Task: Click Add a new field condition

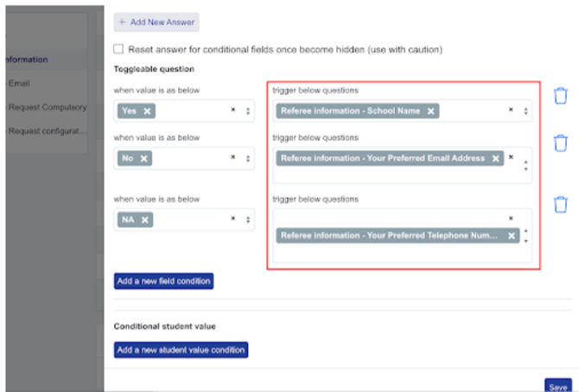Action: (x=163, y=281)
